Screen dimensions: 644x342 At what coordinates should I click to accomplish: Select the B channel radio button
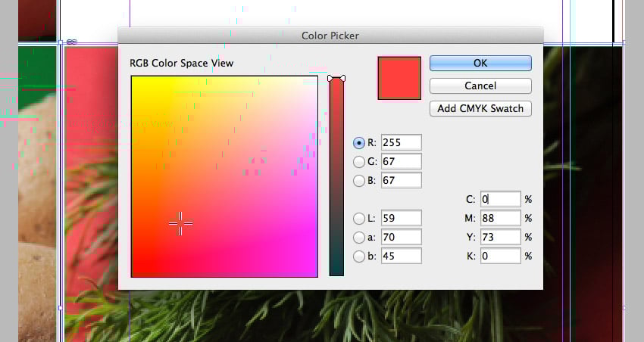(359, 180)
